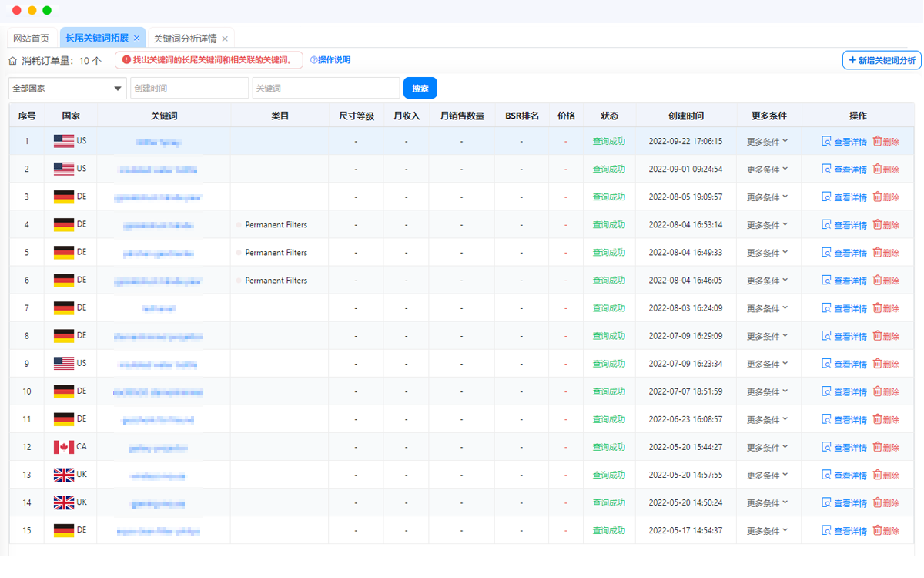924x578 pixels.
Task: Click the trash delete icon in row 3
Action: click(x=877, y=197)
